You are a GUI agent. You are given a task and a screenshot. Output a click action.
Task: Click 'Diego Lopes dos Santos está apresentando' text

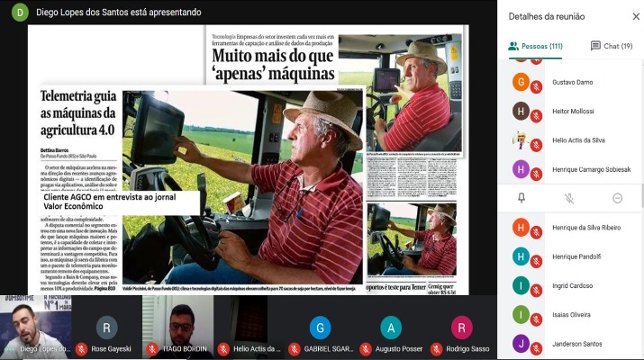pyautogui.click(x=119, y=13)
